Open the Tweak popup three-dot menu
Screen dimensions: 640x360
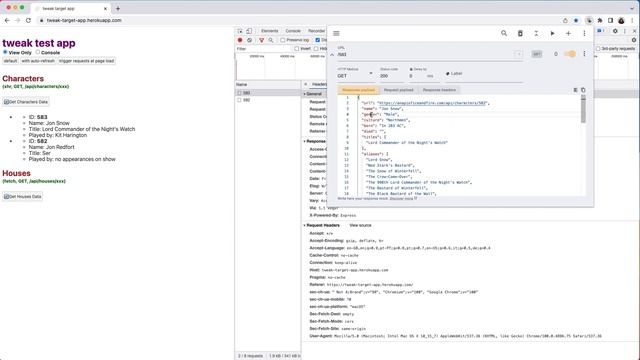point(584,33)
